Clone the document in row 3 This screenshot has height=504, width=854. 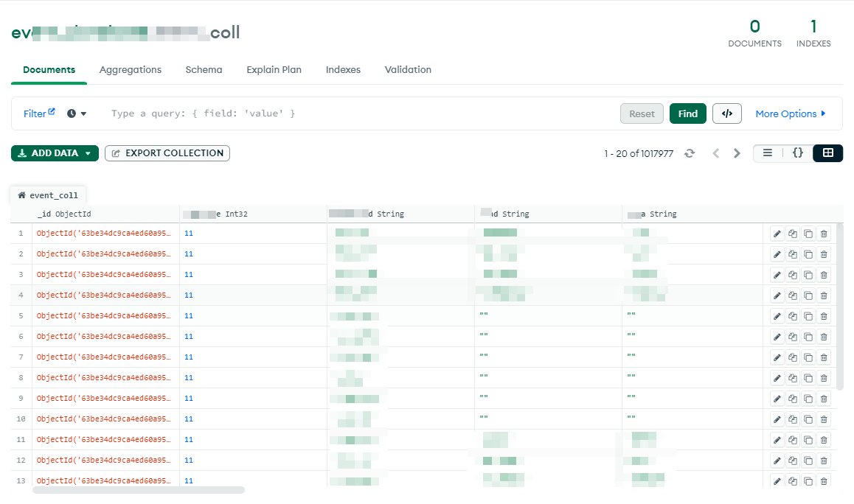[x=808, y=275]
